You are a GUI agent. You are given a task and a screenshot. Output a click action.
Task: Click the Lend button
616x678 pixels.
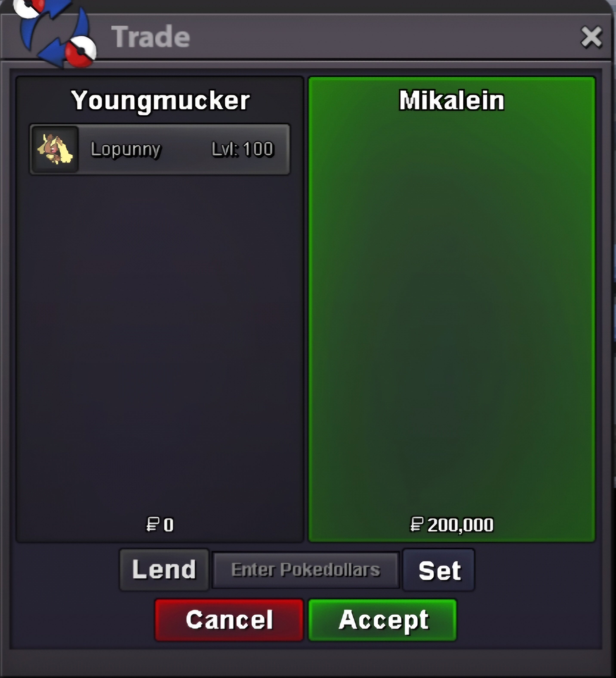pyautogui.click(x=164, y=570)
